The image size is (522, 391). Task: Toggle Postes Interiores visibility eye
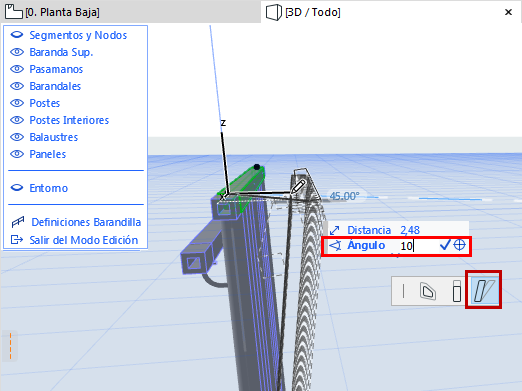click(x=17, y=120)
